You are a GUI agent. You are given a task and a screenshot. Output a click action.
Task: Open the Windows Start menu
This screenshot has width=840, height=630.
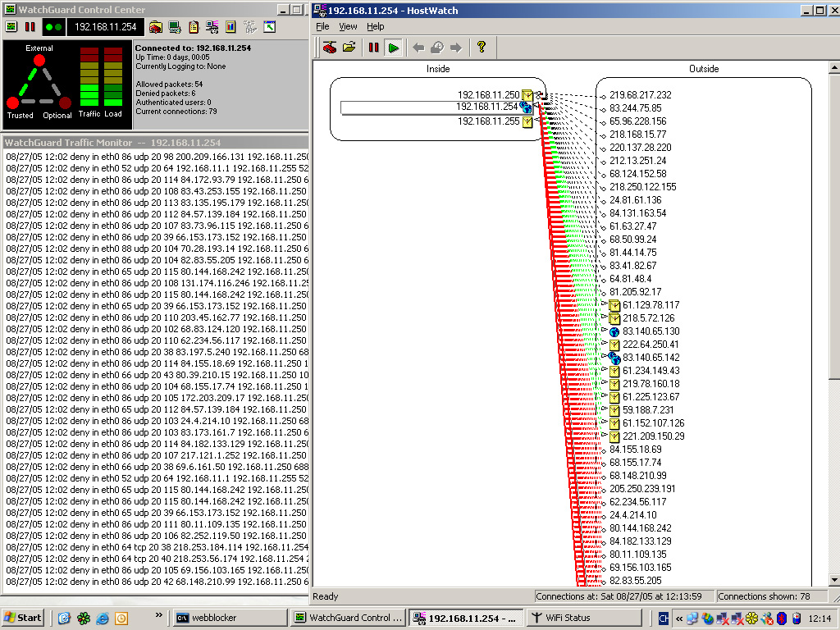[23, 618]
